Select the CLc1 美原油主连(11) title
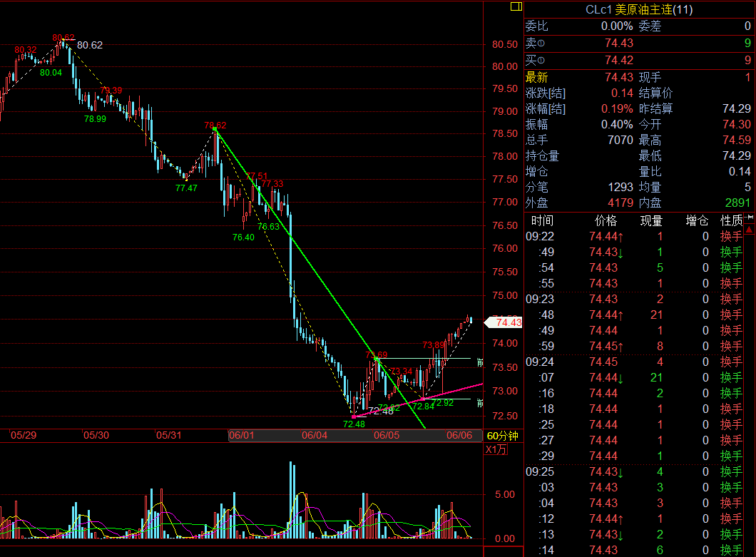This screenshot has width=756, height=557. click(x=639, y=10)
